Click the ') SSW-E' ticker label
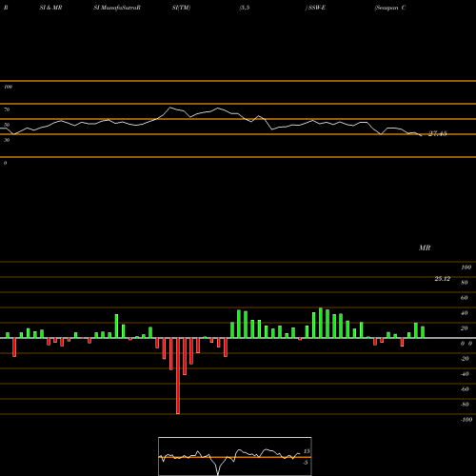This screenshot has width=476, height=476. tap(315, 8)
